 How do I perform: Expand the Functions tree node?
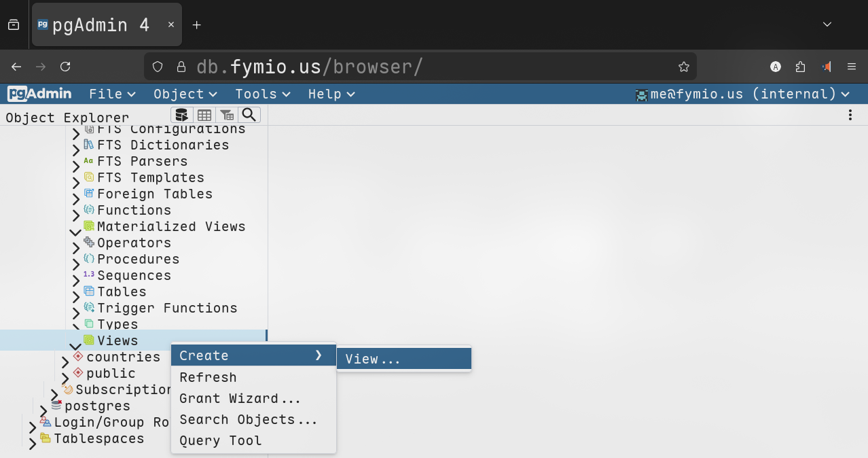coord(76,215)
